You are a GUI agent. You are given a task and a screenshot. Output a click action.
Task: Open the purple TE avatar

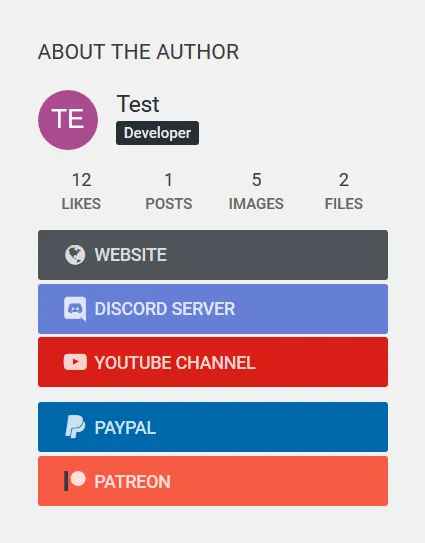[x=68, y=120]
